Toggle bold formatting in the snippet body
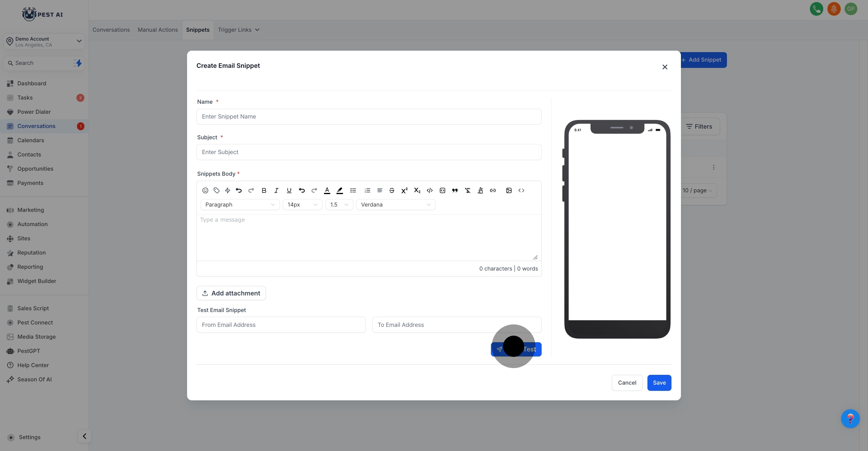This screenshot has width=868, height=451. [x=264, y=190]
